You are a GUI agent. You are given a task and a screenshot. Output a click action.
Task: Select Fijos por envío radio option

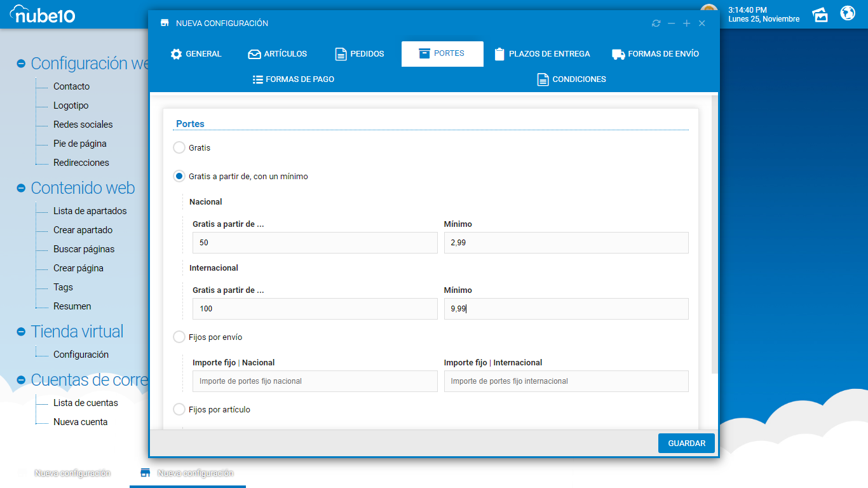pyautogui.click(x=179, y=337)
